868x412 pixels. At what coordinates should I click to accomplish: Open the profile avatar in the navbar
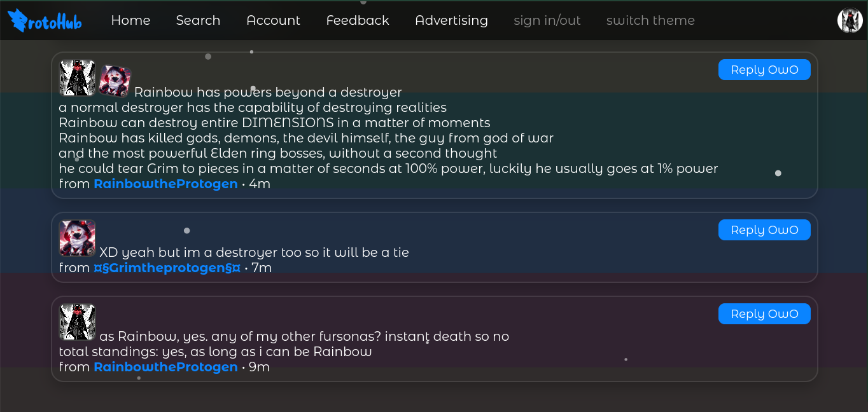(850, 20)
